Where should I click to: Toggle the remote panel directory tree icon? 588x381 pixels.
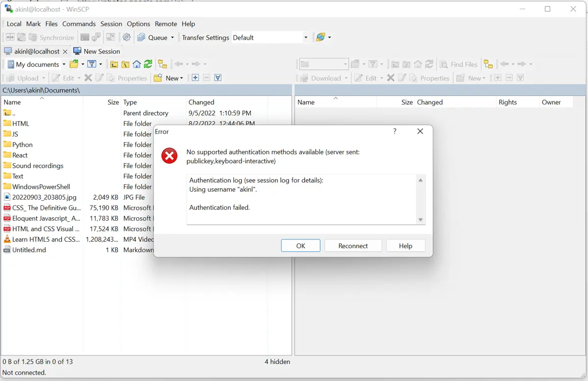pos(488,64)
